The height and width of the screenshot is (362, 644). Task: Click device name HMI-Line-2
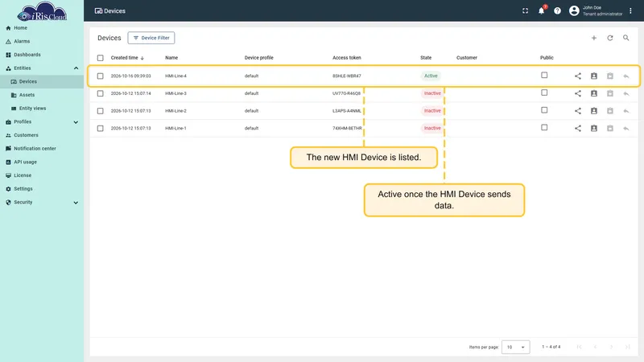click(175, 111)
